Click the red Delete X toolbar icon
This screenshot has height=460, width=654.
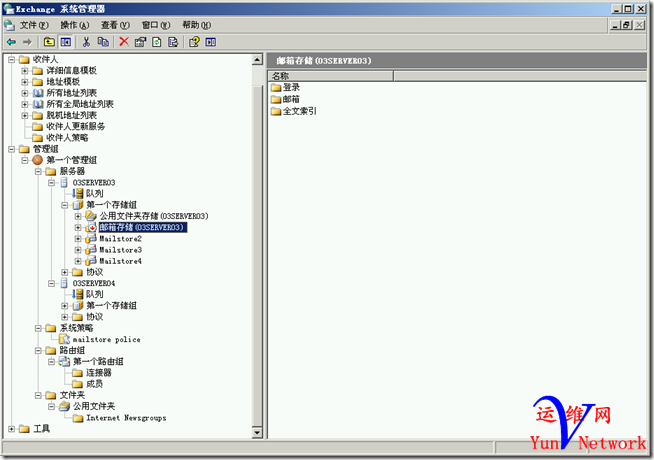click(x=124, y=42)
